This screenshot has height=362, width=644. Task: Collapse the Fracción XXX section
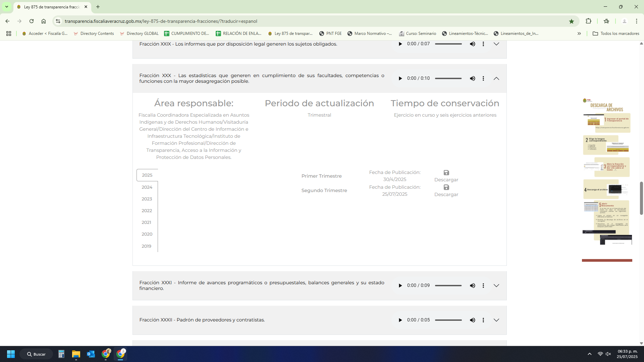[x=496, y=78]
